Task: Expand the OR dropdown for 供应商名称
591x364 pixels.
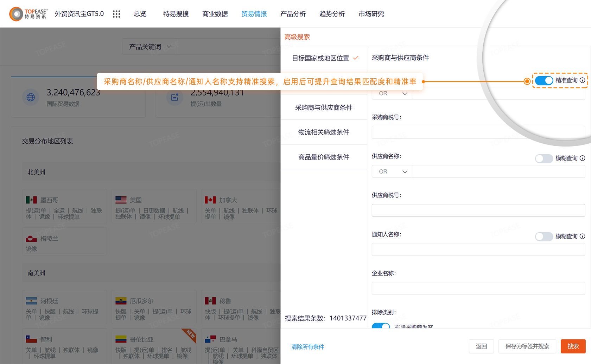Action: pos(392,171)
